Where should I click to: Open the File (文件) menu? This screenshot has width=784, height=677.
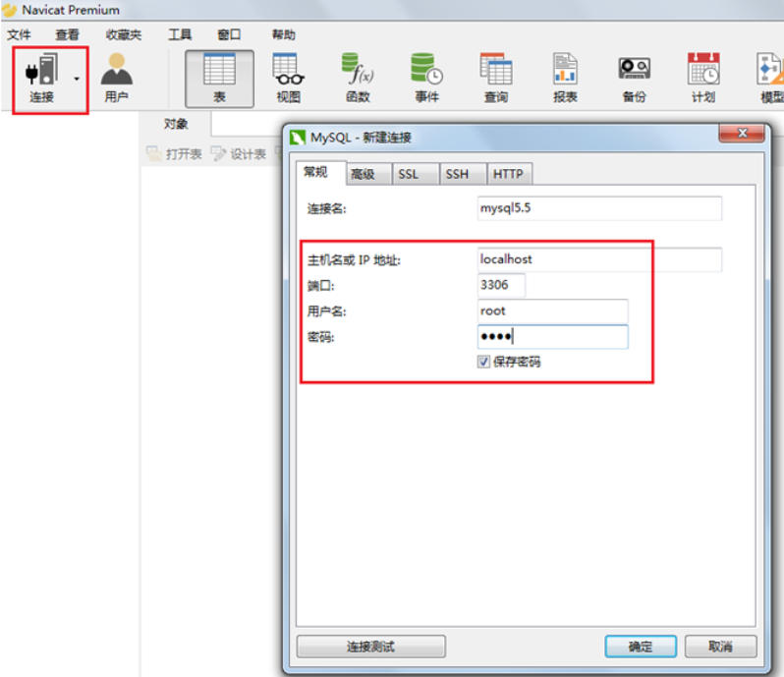point(19,34)
